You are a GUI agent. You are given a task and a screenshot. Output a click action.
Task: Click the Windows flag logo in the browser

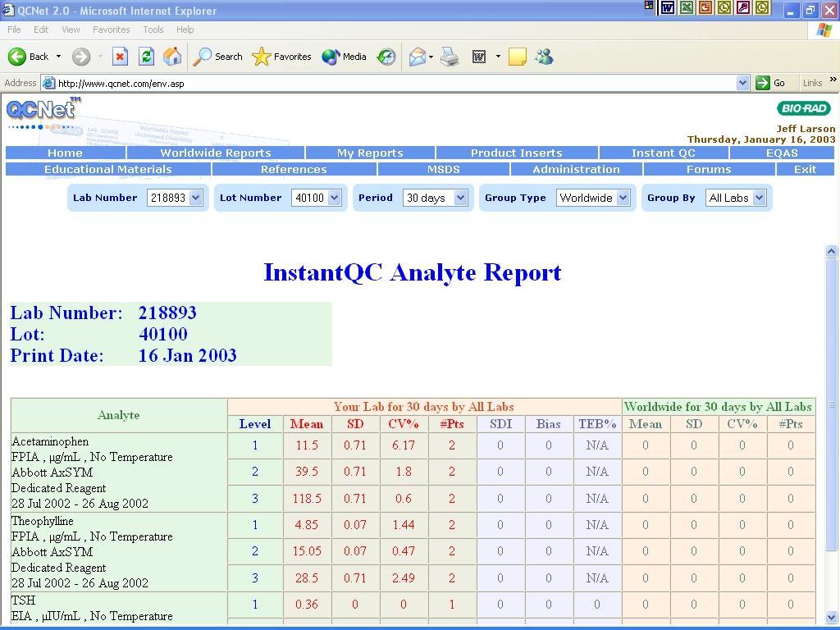[824, 30]
